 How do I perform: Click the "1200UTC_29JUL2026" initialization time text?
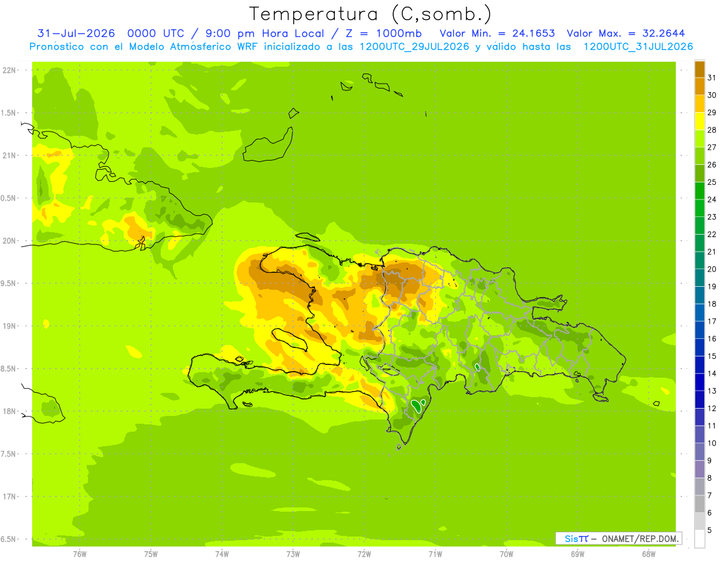pos(414,47)
